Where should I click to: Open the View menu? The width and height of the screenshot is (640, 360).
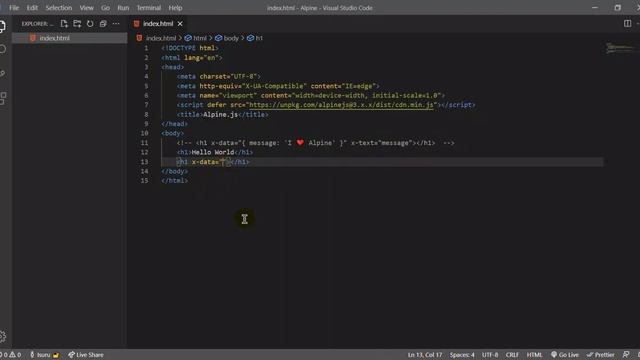point(87,8)
